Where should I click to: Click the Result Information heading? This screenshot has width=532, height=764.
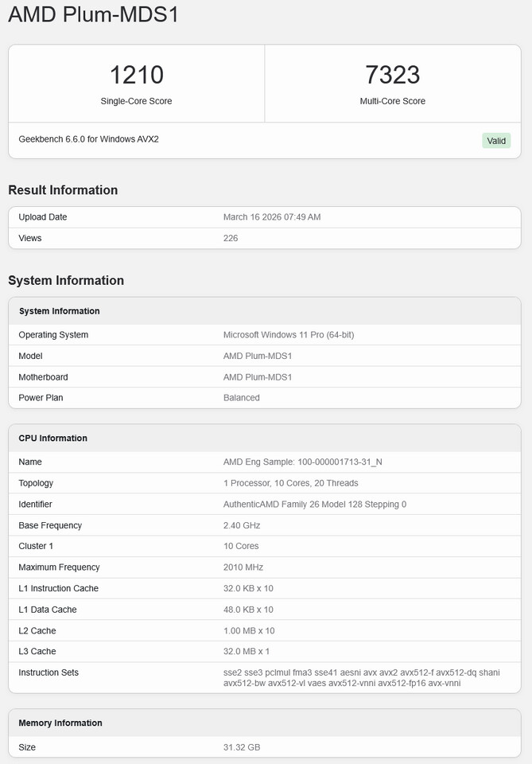63,190
